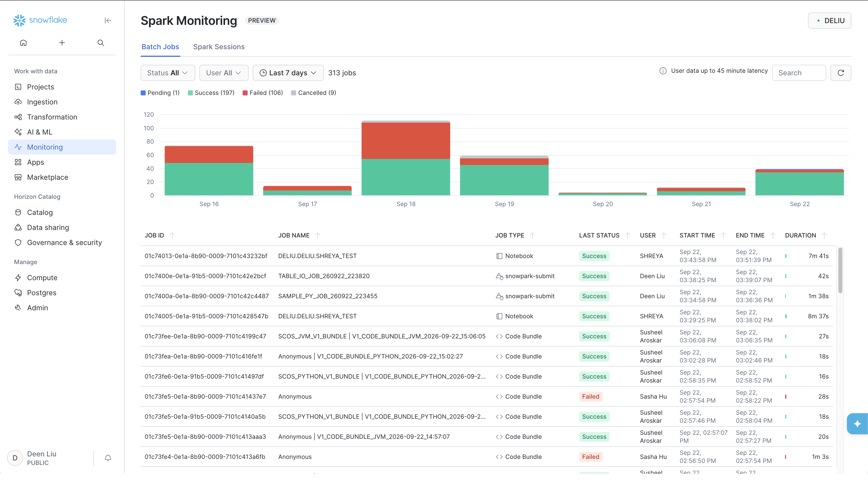Image resolution: width=868 pixels, height=484 pixels.
Task: Switch to Spark Sessions tab
Action: [x=219, y=47]
